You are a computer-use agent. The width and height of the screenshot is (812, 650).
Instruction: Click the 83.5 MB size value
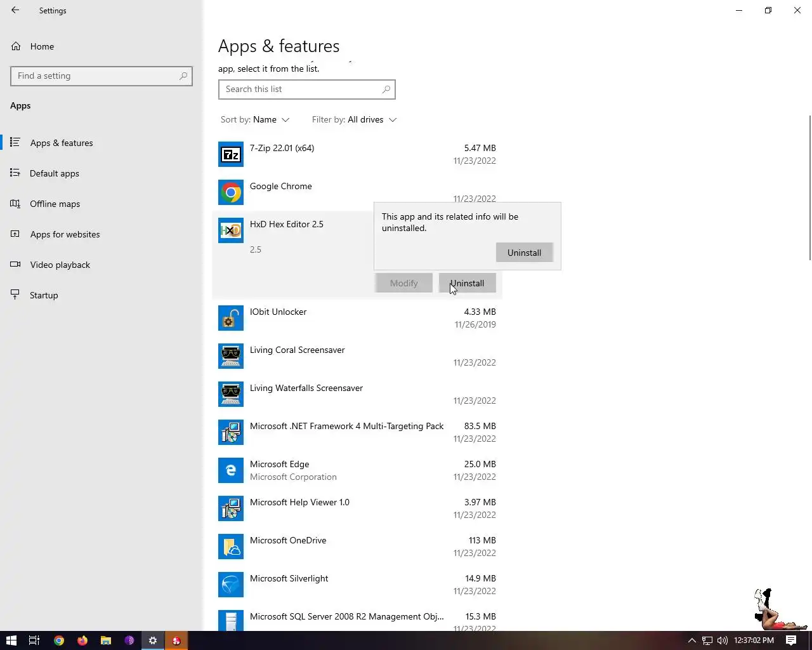click(480, 426)
